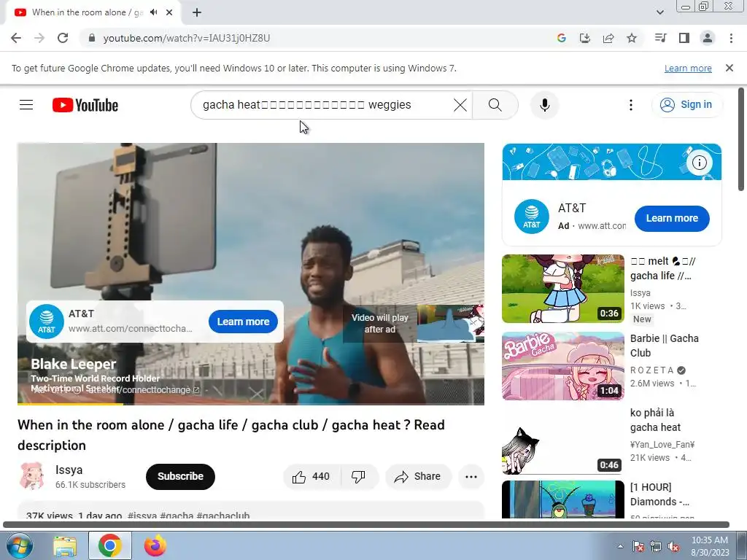This screenshot has height=560, width=747.
Task: Close the YouTube browser tab
Action: [169, 12]
